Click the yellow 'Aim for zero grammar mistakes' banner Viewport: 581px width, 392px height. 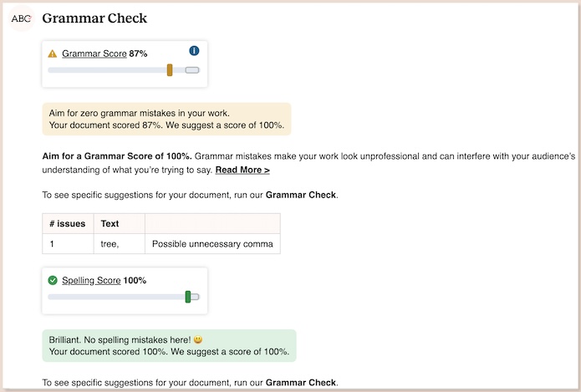(x=166, y=119)
